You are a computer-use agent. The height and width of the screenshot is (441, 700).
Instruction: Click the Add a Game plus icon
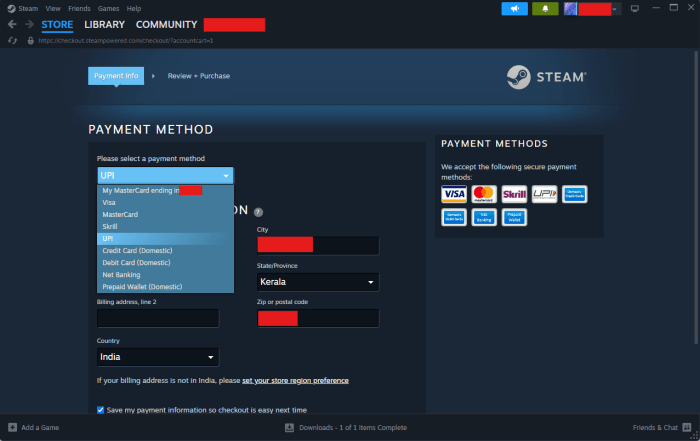(x=12, y=427)
